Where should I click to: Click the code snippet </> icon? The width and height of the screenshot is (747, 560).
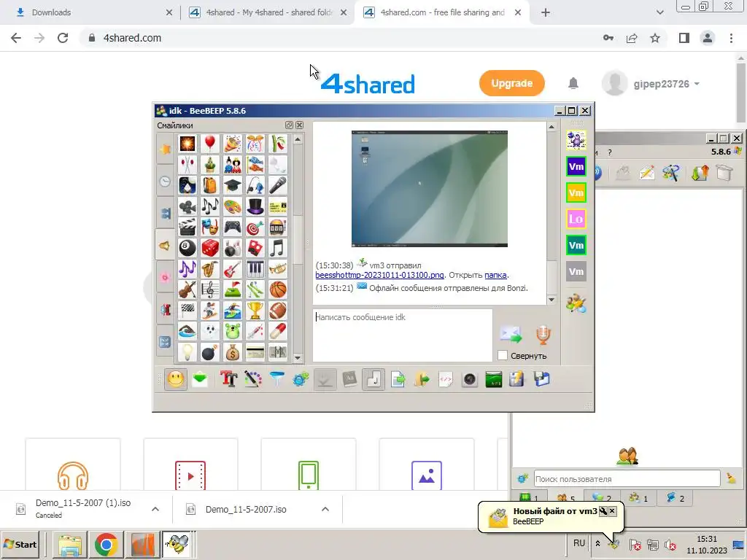coord(446,379)
